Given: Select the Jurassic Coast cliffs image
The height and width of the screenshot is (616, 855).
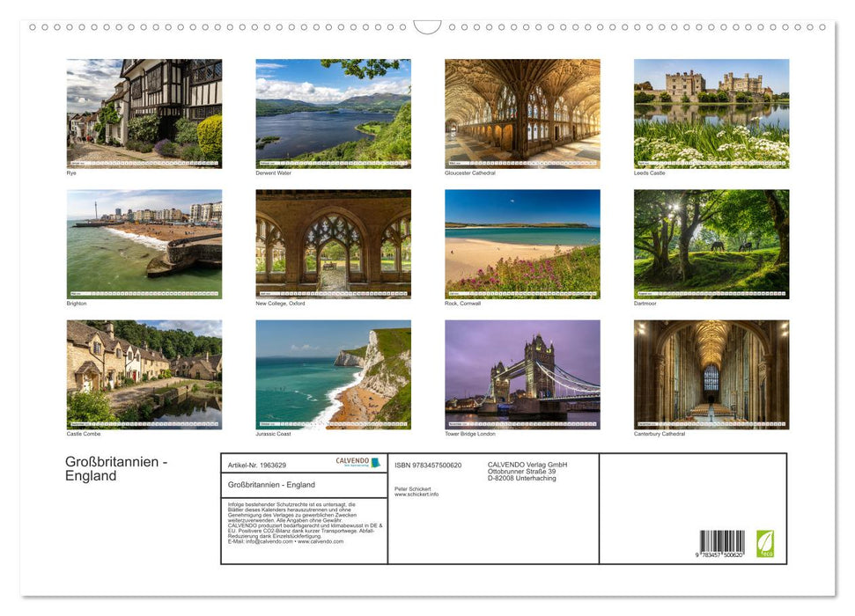Looking at the screenshot, I should [x=333, y=374].
